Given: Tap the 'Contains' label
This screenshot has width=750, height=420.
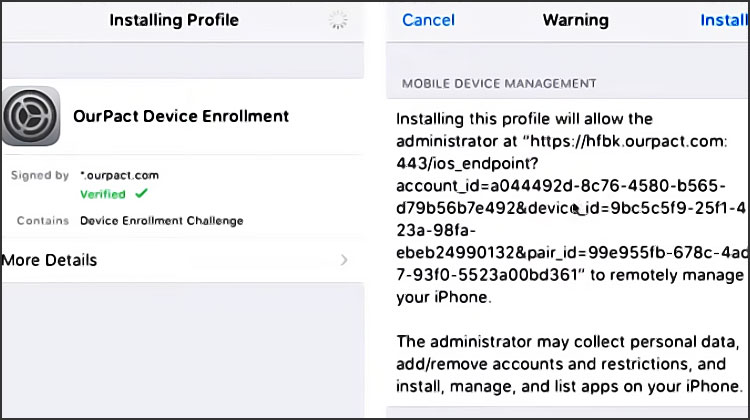Looking at the screenshot, I should point(43,221).
